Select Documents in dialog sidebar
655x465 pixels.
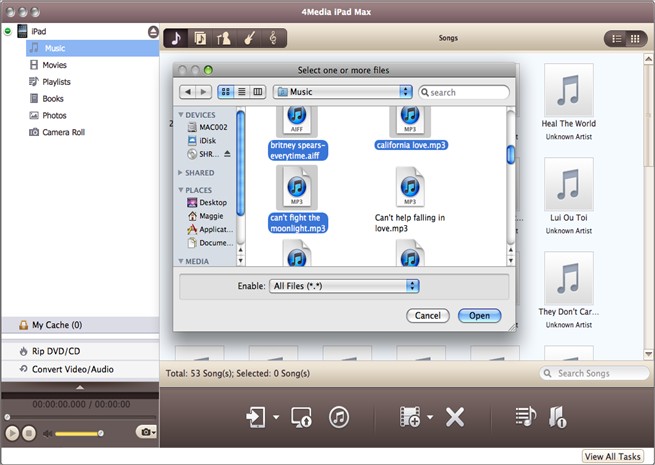pyautogui.click(x=210, y=243)
